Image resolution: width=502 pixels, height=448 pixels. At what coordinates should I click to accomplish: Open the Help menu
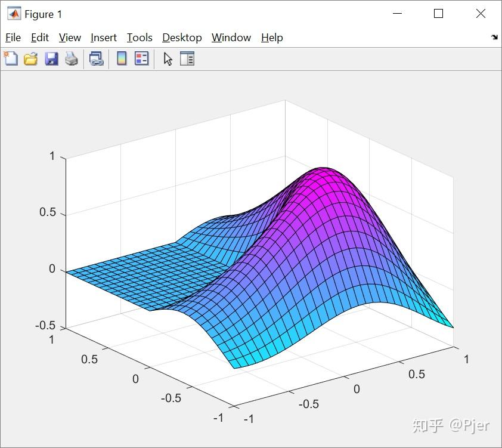[272, 38]
